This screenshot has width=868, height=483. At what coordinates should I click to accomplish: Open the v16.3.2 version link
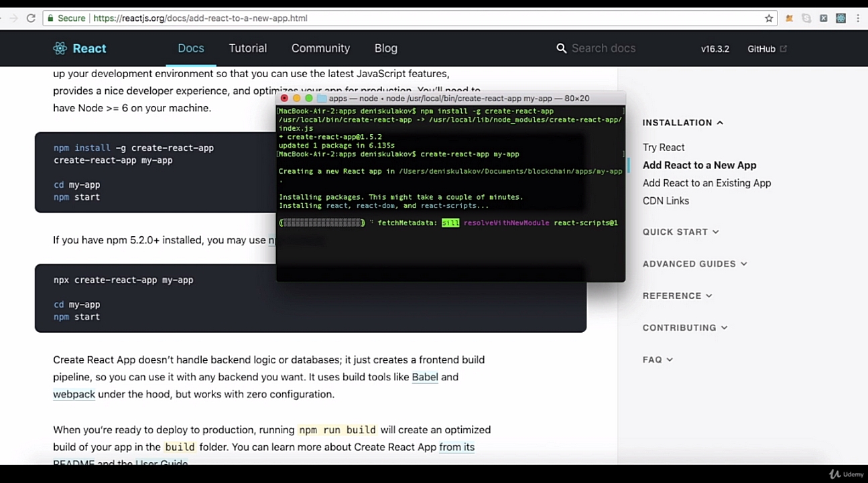[715, 49]
